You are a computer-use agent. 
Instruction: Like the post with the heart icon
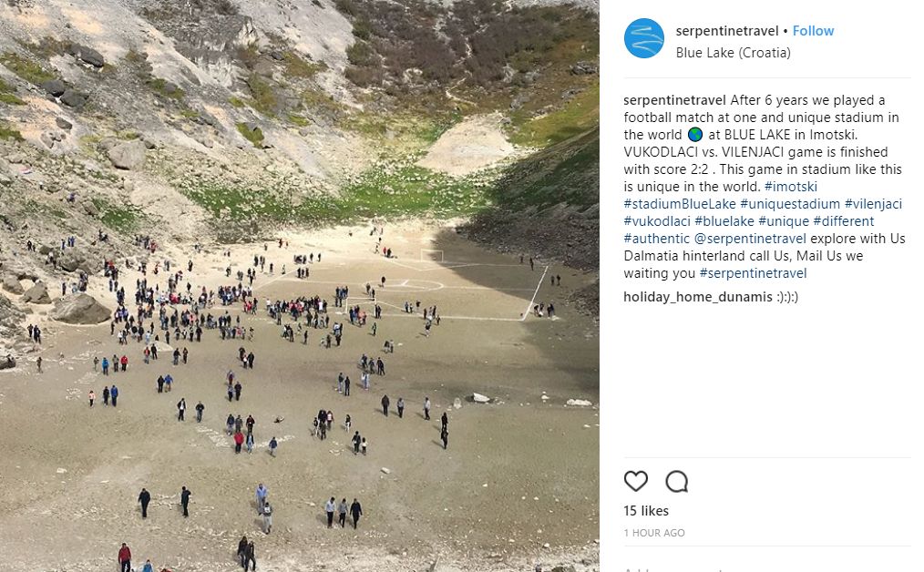tap(635, 481)
